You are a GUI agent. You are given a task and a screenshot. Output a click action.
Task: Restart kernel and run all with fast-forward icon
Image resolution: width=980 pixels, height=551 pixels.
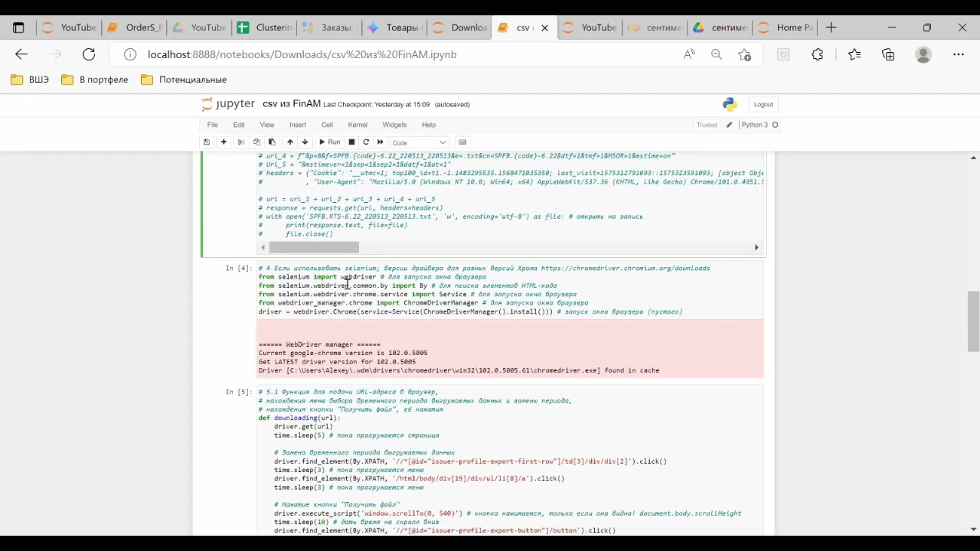click(381, 142)
